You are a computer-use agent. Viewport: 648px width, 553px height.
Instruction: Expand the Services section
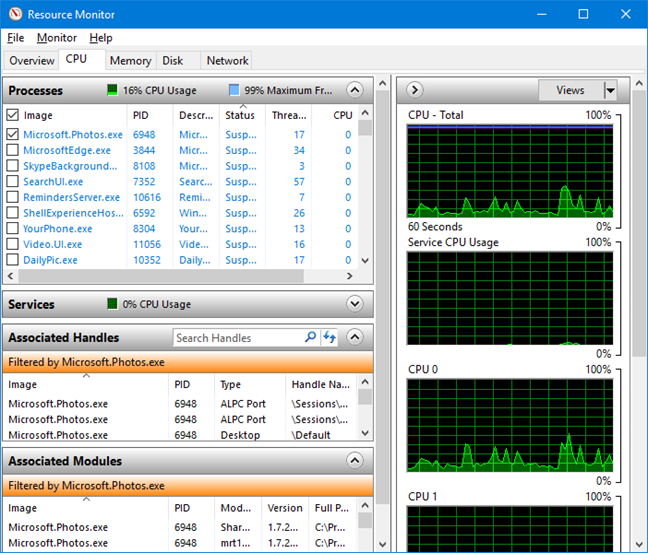pos(354,304)
